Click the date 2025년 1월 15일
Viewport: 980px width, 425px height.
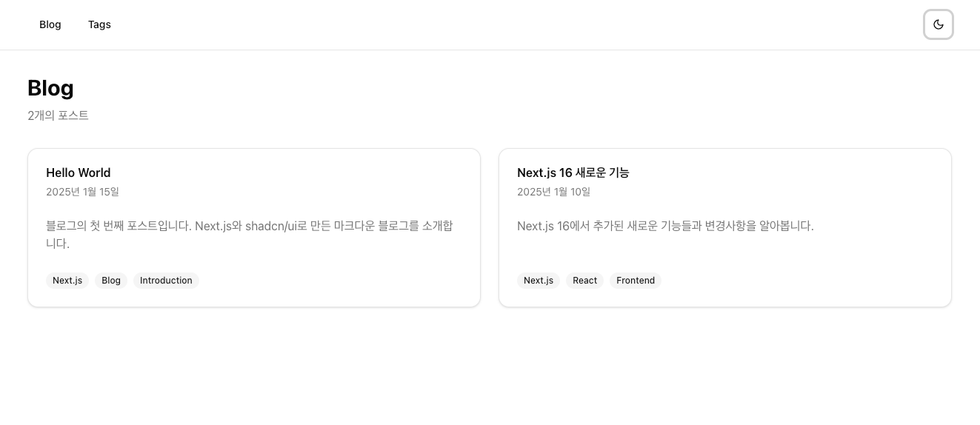click(x=82, y=192)
